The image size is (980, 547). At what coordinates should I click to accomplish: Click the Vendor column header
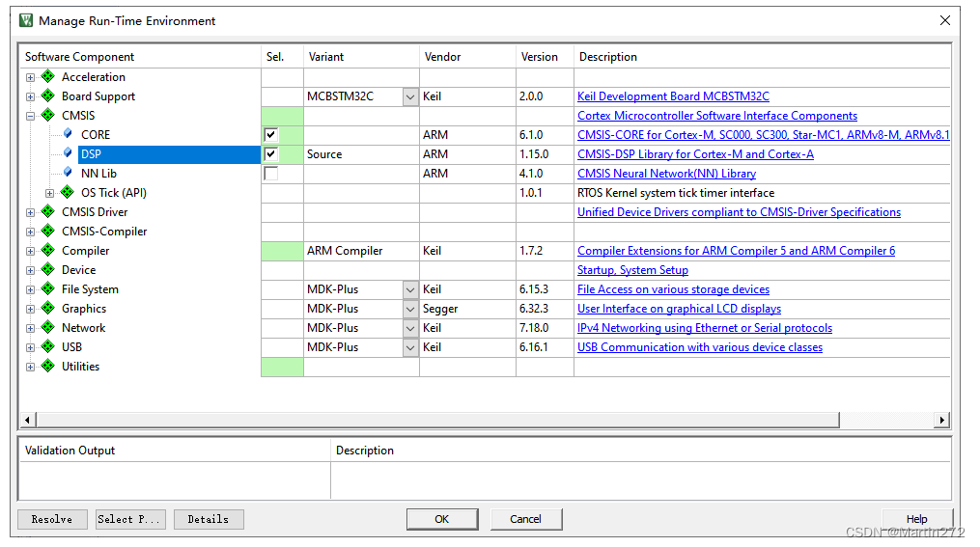tap(467, 57)
